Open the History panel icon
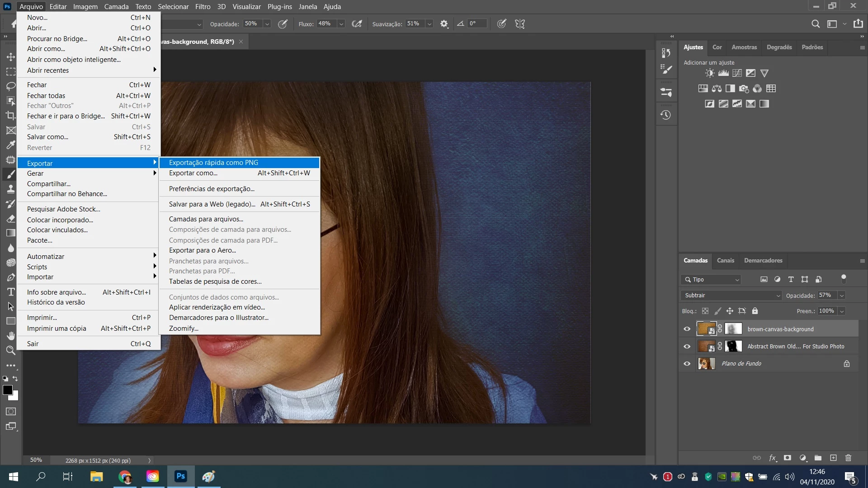Image resolution: width=868 pixels, height=488 pixels. tap(665, 115)
